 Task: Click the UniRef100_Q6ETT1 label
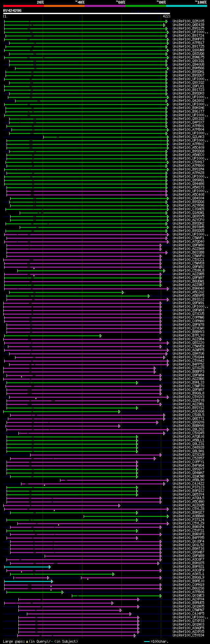point(188,418)
